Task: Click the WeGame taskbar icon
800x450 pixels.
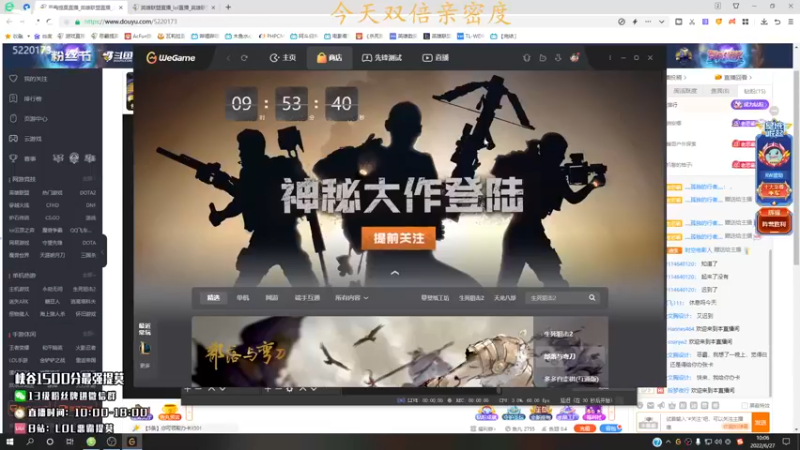Action: pos(132,442)
